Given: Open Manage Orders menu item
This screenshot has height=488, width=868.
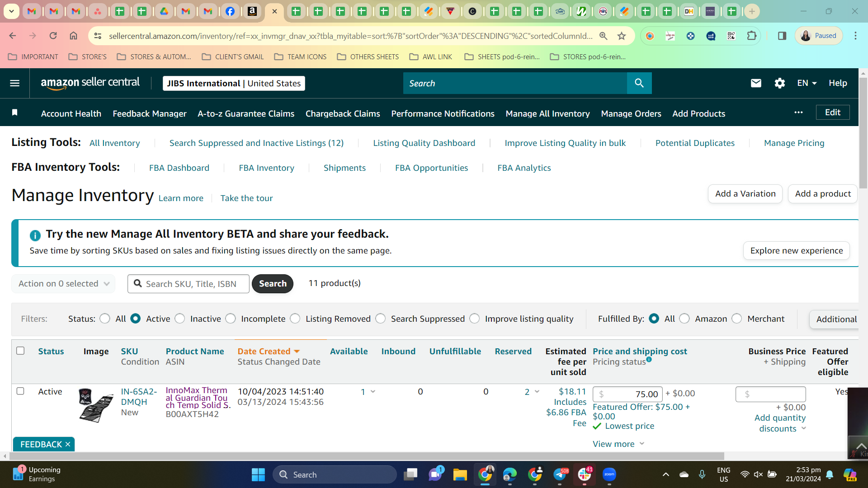Looking at the screenshot, I should (631, 114).
